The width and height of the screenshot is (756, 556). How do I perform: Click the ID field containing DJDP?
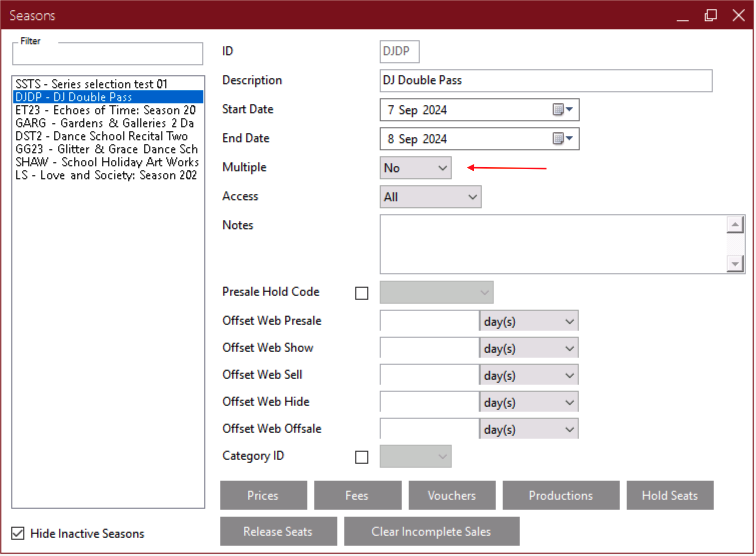tap(399, 51)
